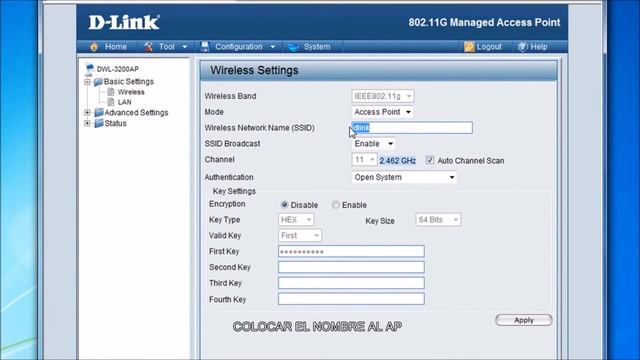Open the Valid Key First dropdown
The width and height of the screenshot is (640, 360).
pos(300,236)
